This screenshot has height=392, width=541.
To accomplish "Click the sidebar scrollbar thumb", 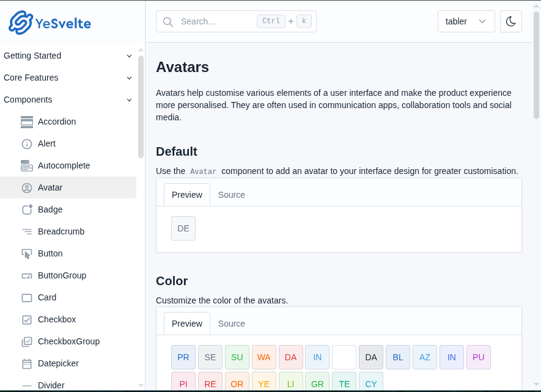I will pyautogui.click(x=141, y=107).
